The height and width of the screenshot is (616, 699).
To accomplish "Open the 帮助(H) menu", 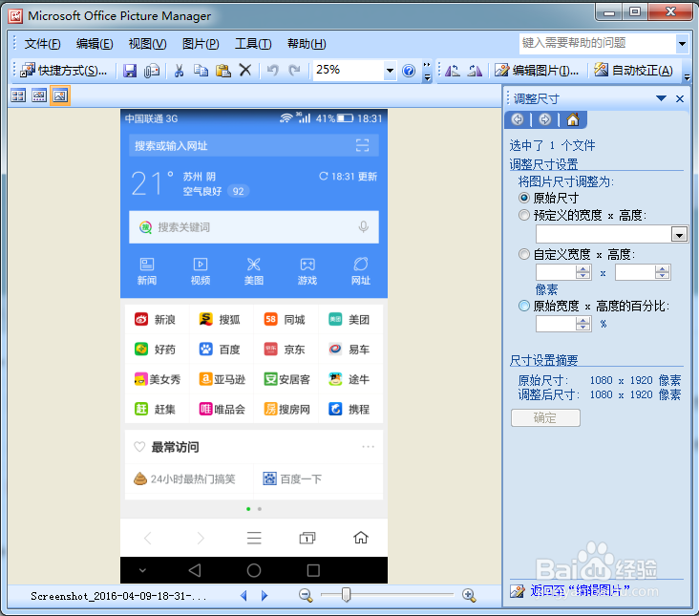I will tap(307, 44).
